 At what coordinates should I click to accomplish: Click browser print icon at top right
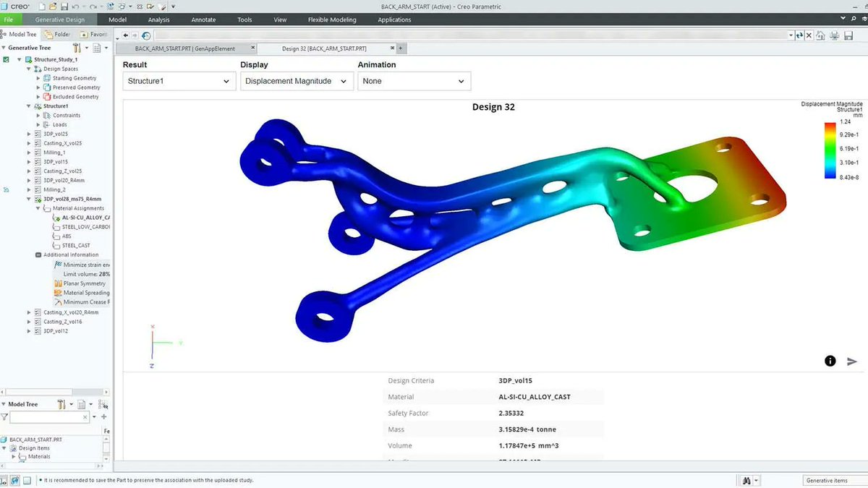(833, 35)
